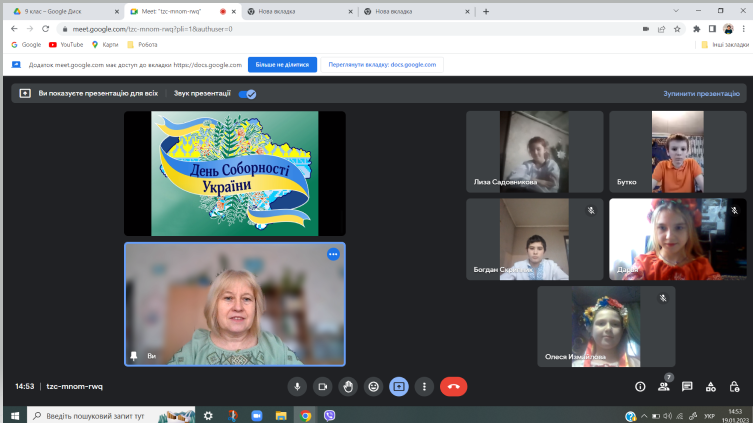Open Chrome's three-dot browser menu

(x=743, y=29)
